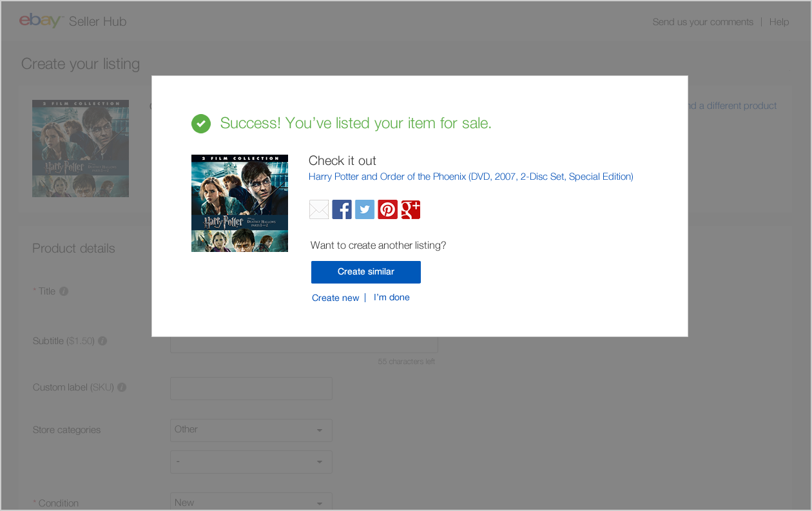
Task: Click the Harry Potter thumbnail in dialog
Action: click(x=240, y=203)
